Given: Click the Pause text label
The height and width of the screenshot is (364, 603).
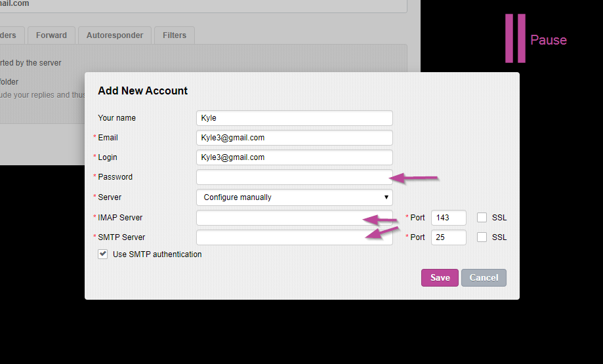Looking at the screenshot, I should pyautogui.click(x=548, y=40).
